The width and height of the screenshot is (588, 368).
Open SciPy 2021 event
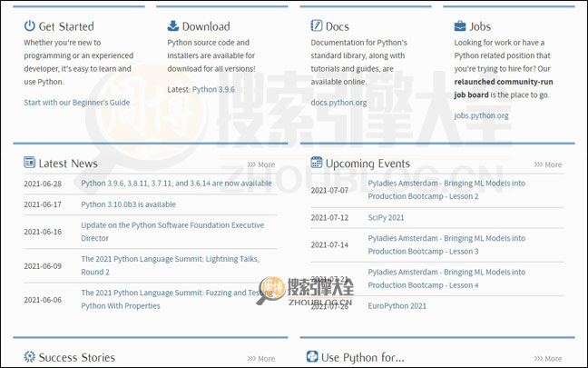point(386,217)
